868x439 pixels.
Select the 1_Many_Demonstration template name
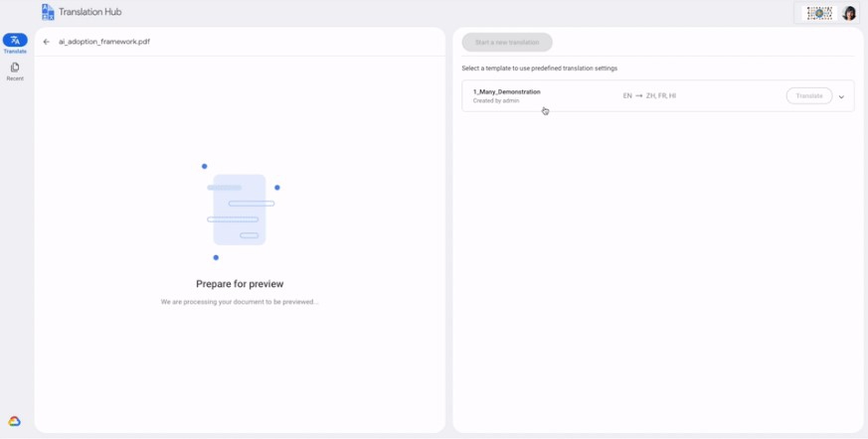click(x=506, y=91)
